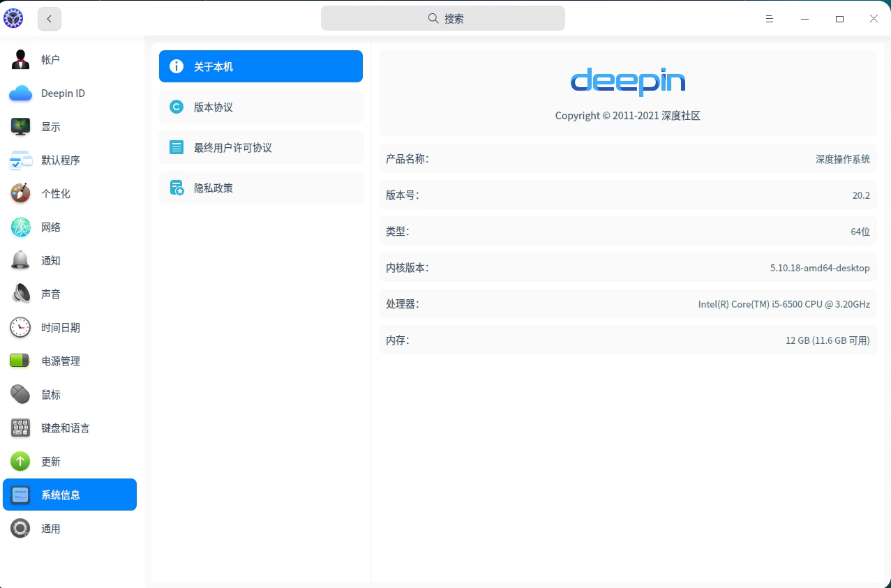Click the 类型 label

pos(398,232)
